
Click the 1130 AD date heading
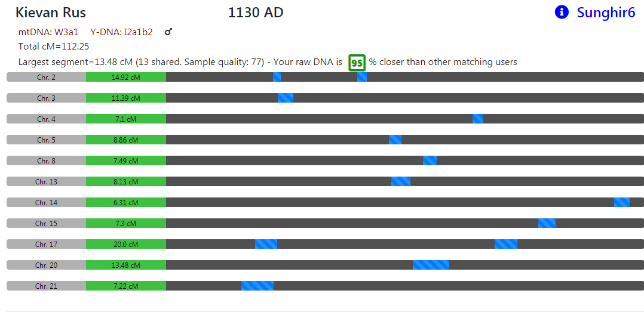pyautogui.click(x=256, y=13)
